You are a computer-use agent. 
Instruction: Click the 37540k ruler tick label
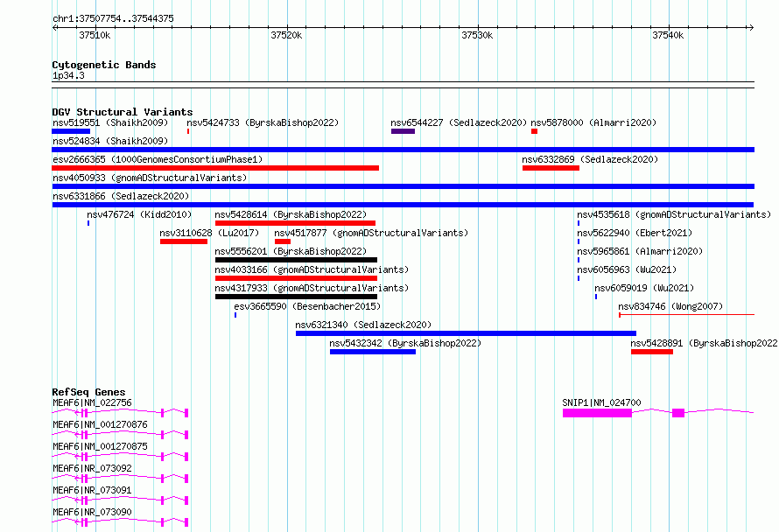[668, 36]
